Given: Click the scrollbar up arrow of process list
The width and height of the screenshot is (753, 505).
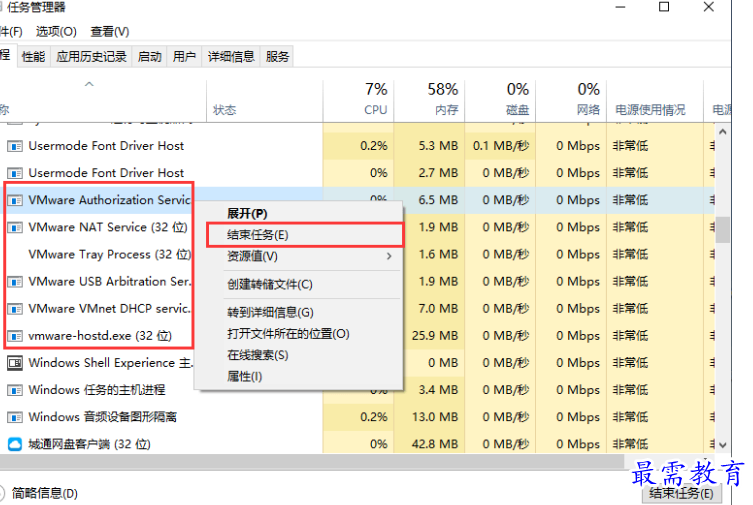Looking at the screenshot, I should pos(723,132).
